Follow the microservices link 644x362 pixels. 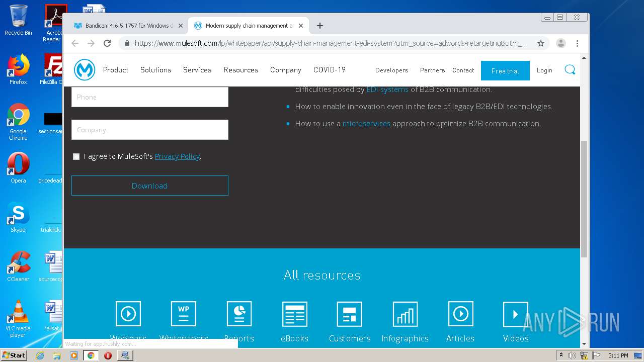coord(366,124)
